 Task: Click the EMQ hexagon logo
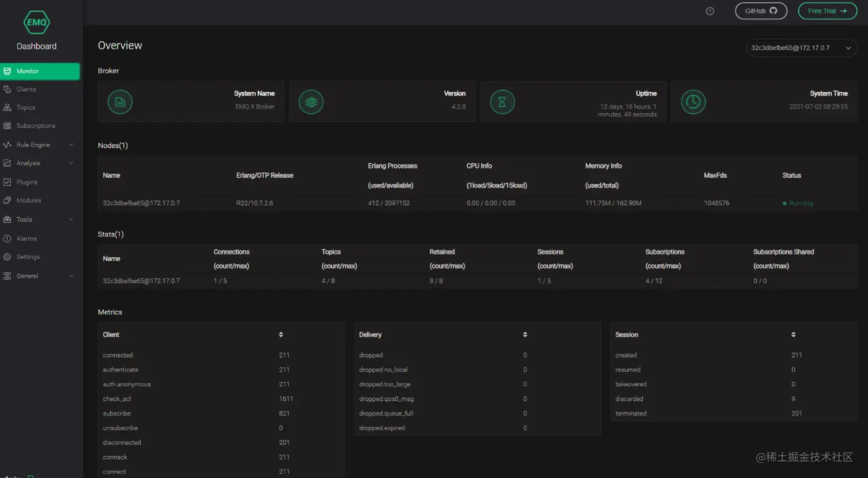36,22
